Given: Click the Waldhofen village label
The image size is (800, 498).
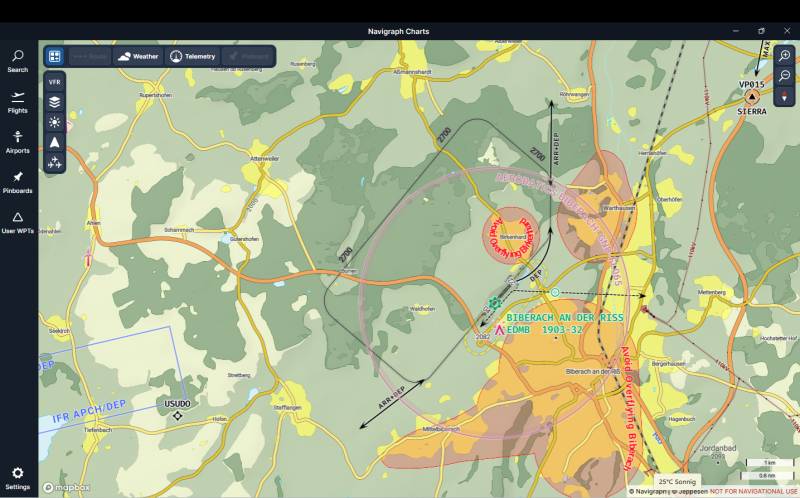Looking at the screenshot, I should pos(422,309).
